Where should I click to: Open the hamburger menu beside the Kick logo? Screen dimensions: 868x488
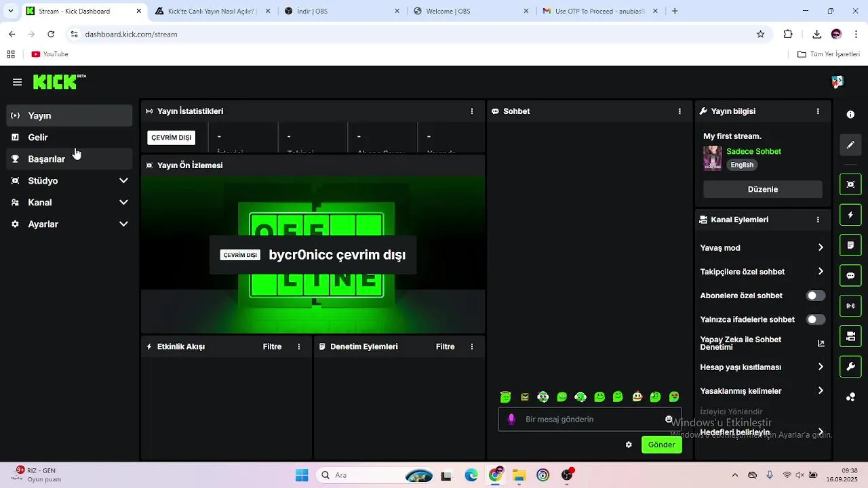coord(17,82)
